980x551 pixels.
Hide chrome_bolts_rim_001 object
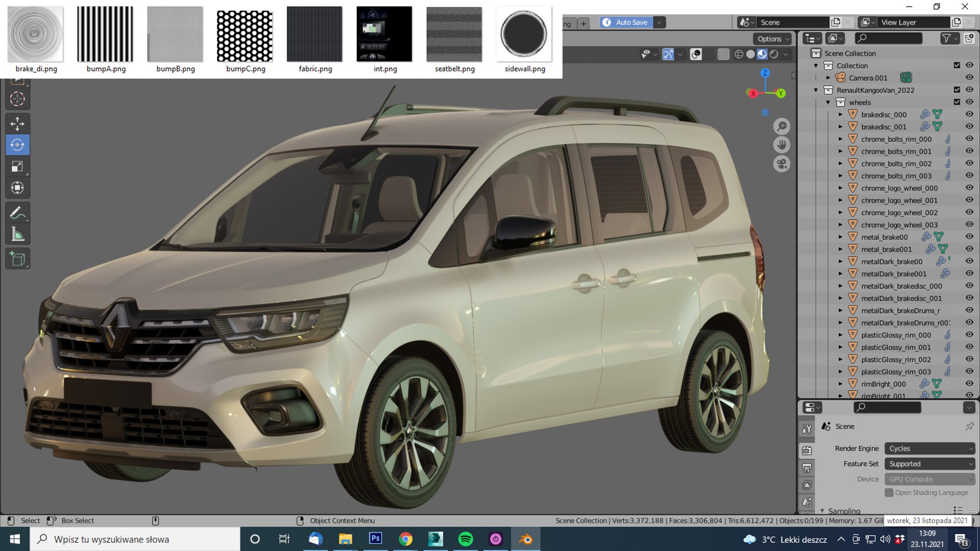969,151
